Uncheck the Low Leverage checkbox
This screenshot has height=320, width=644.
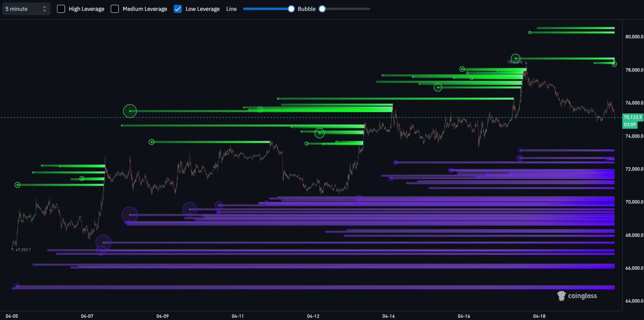178,9
